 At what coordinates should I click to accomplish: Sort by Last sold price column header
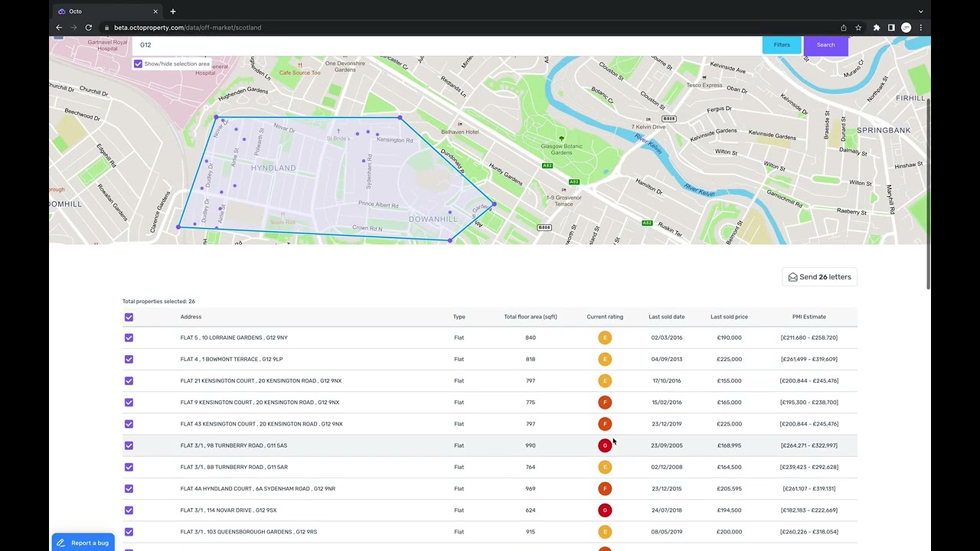pyautogui.click(x=729, y=317)
